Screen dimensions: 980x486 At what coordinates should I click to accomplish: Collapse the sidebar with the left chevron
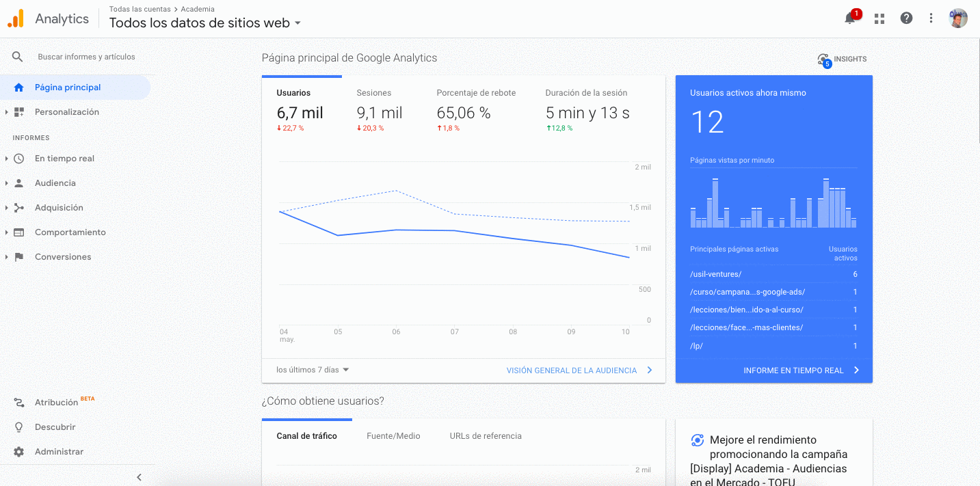(139, 477)
